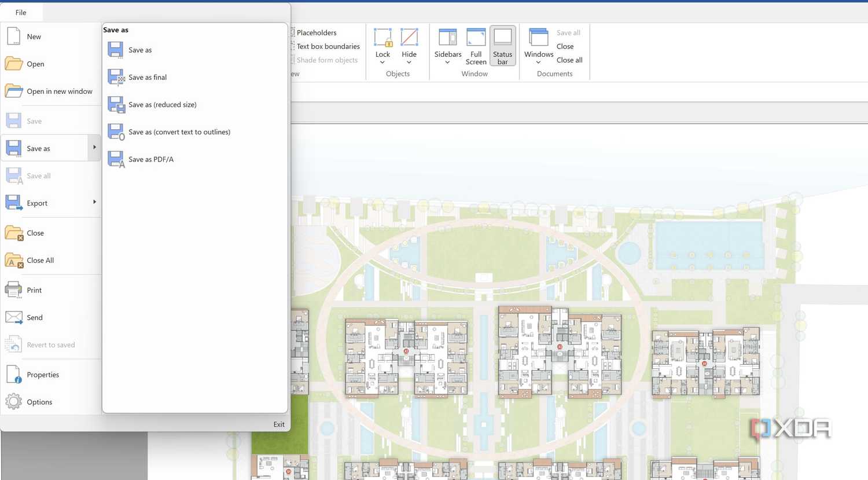The width and height of the screenshot is (868, 480).
Task: Select Open in new window
Action: pyautogui.click(x=51, y=91)
